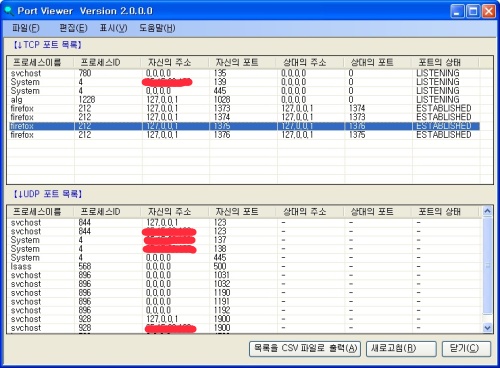500x368 pixels.
Task: Open the 파일(F) menu
Action: (x=26, y=28)
